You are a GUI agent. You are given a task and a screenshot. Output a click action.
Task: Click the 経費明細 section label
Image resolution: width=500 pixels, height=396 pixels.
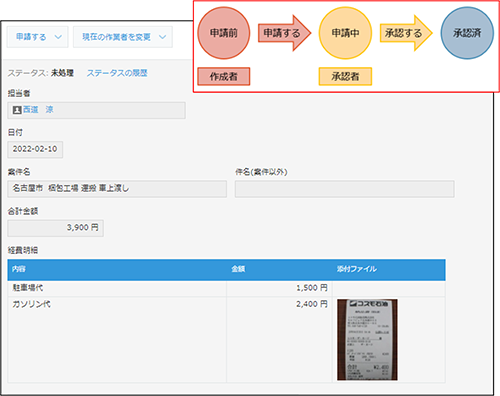pyautogui.click(x=23, y=250)
